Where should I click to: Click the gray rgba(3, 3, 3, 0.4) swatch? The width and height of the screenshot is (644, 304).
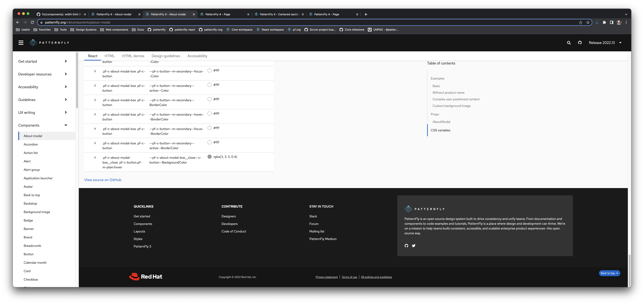tap(209, 157)
